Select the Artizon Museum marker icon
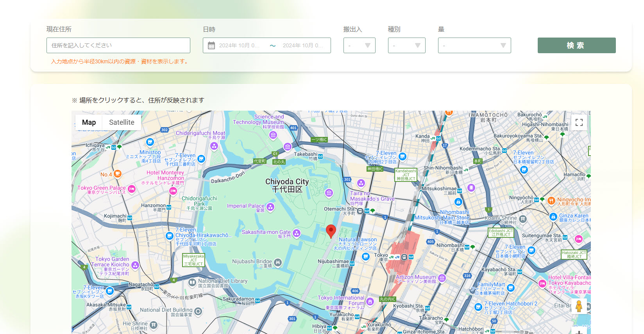Viewport: 644px width, 334px height. pos(442,278)
